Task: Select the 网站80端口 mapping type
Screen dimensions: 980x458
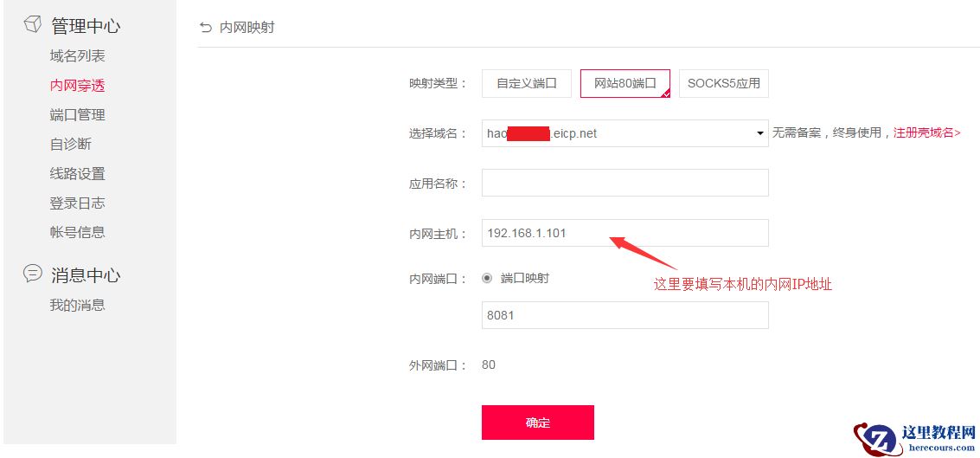Action: tap(625, 84)
